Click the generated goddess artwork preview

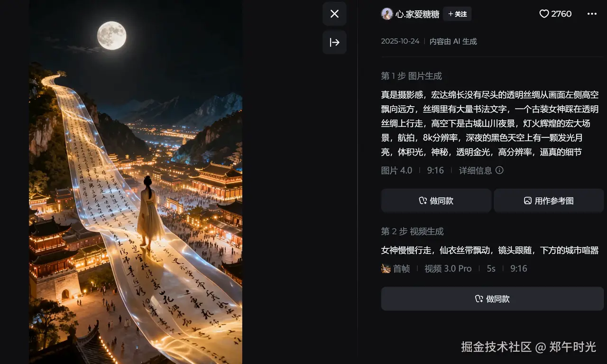(136, 182)
